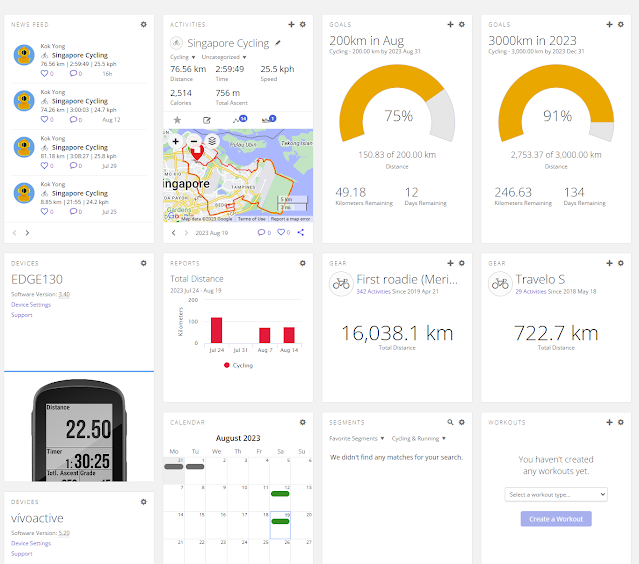Open vívoactive Device Settings link
Viewport: 639px width, 564px height.
(31, 543)
